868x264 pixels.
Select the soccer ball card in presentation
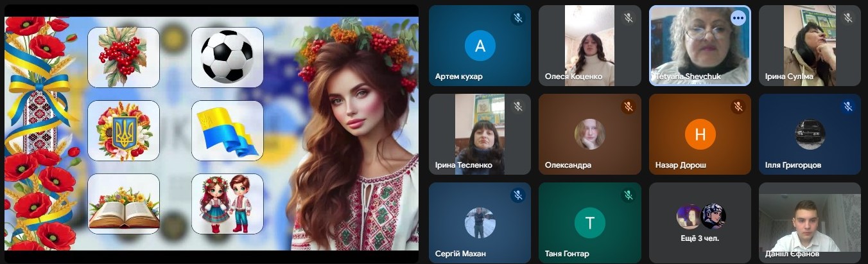pyautogui.click(x=227, y=57)
